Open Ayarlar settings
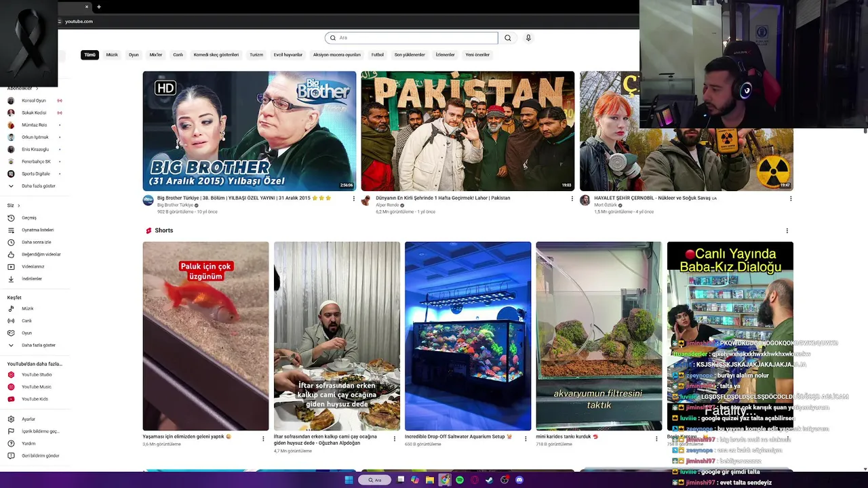Viewport: 868px width, 488px height. (28, 419)
